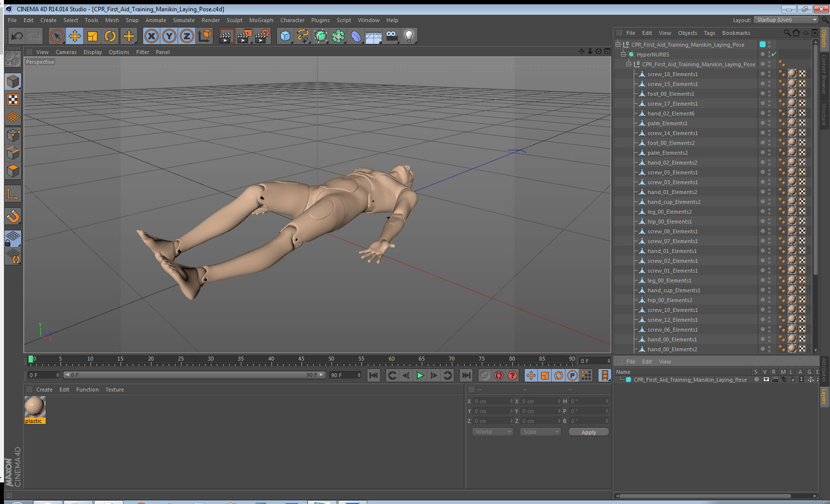The height and width of the screenshot is (504, 830).
Task: Play the animation forward
Action: pyautogui.click(x=420, y=375)
